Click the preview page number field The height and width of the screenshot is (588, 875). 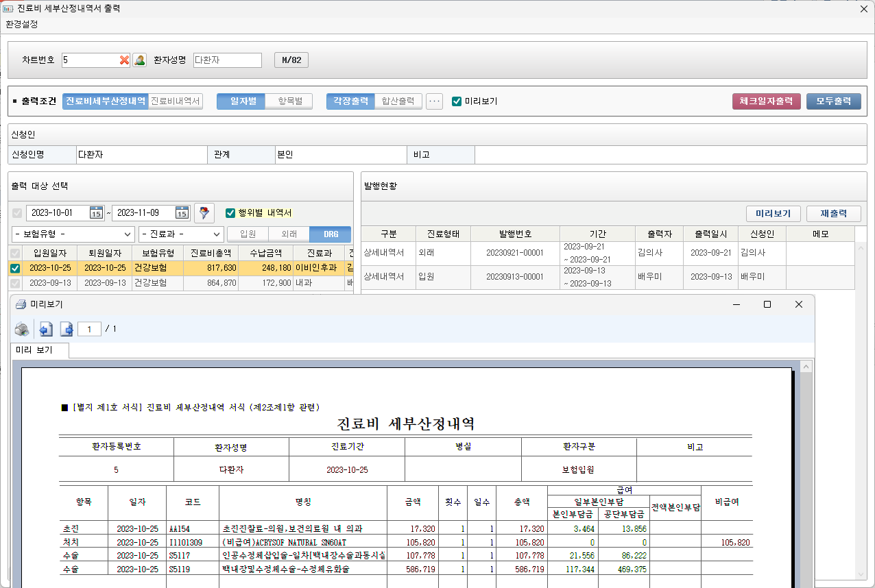point(89,330)
